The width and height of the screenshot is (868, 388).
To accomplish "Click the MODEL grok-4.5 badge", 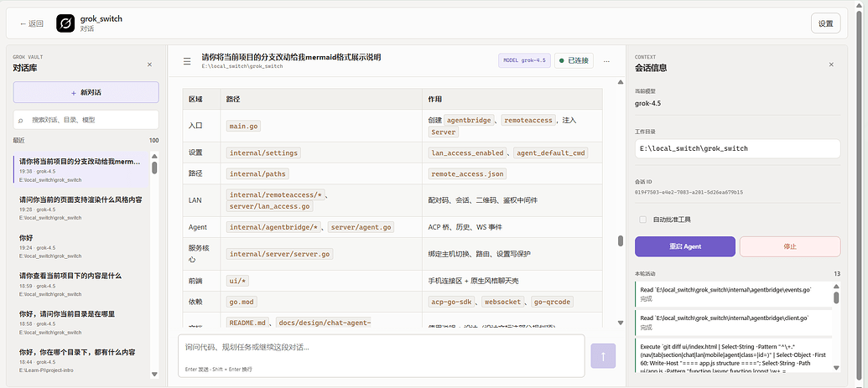I will tap(524, 60).
